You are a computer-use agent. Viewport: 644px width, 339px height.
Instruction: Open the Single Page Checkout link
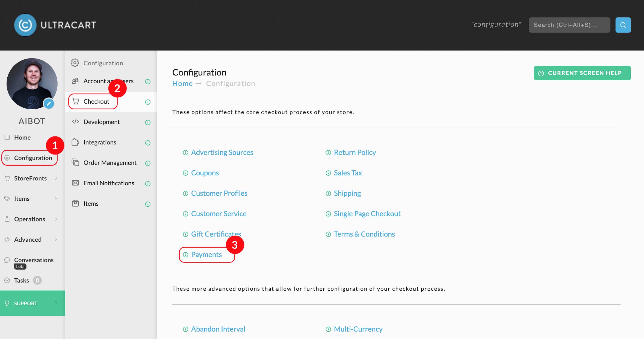[x=367, y=214]
